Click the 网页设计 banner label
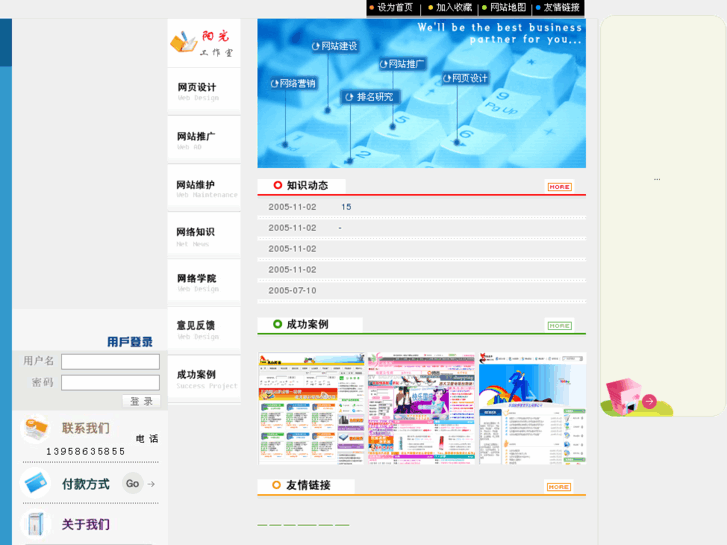Viewport: 727px width, 545px height. pyautogui.click(x=465, y=78)
